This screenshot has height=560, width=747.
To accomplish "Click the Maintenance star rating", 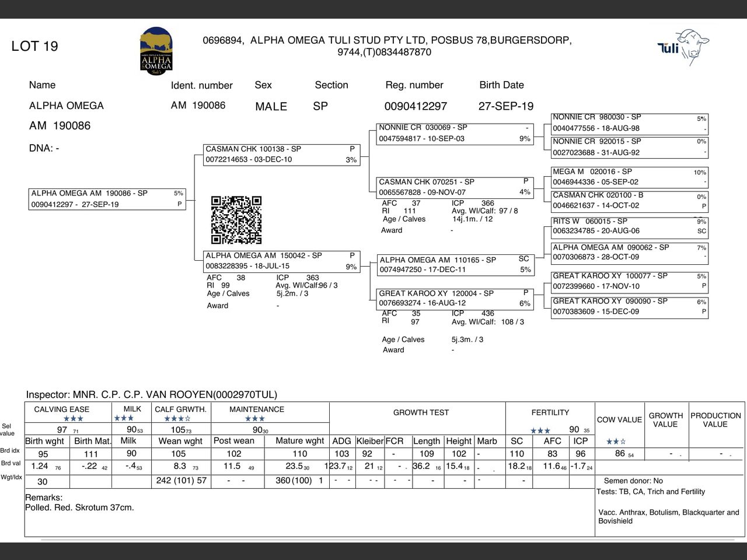I will click(255, 419).
